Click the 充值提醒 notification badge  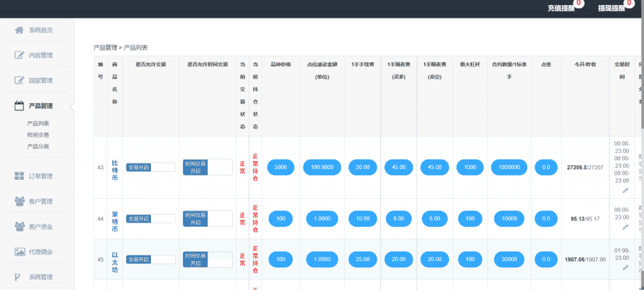click(x=579, y=3)
